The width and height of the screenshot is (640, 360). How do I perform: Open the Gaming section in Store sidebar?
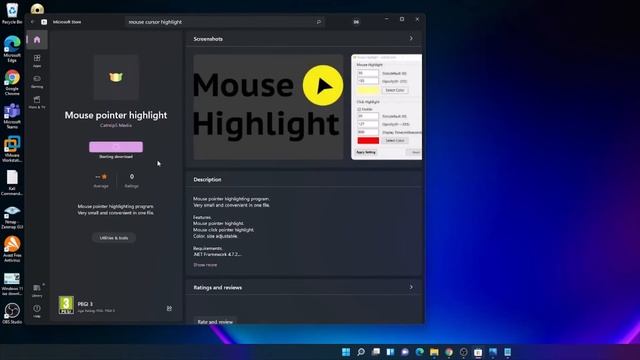point(37,81)
